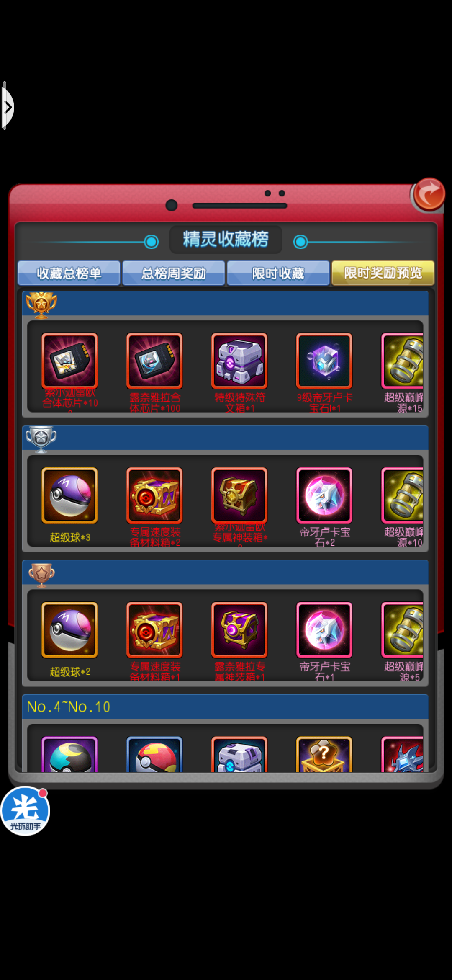Select the 露奈雅拉专属神装箱*1 chest icon

click(239, 630)
